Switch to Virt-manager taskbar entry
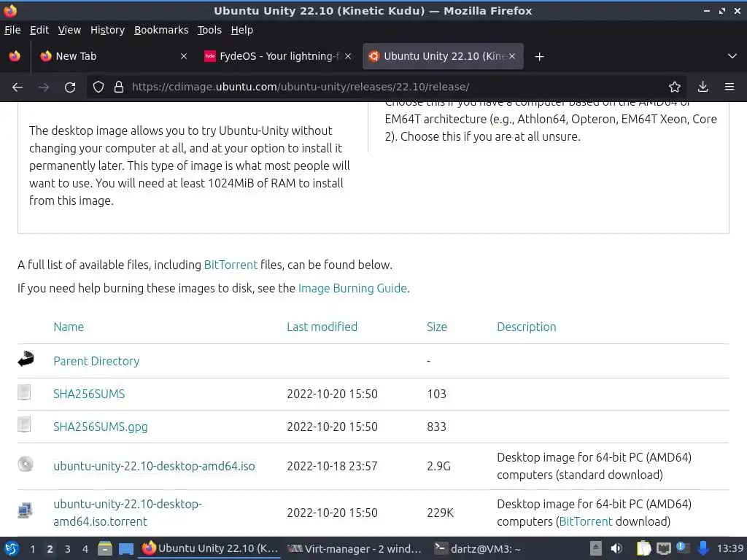 point(355,548)
